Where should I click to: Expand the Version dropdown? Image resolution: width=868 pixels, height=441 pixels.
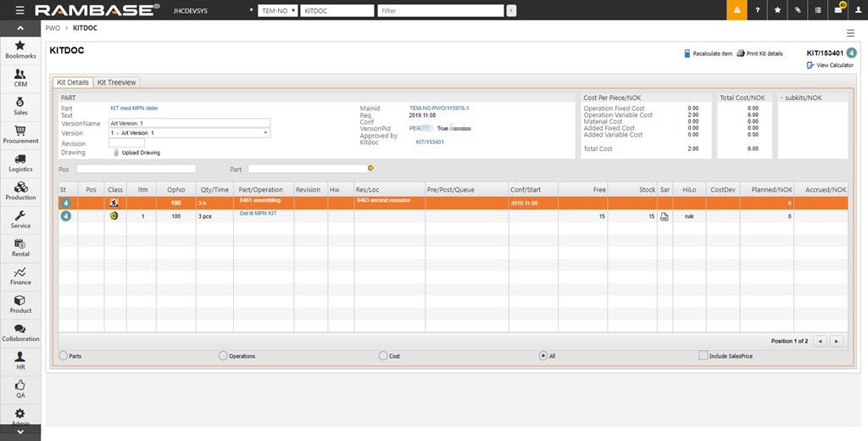tap(265, 133)
